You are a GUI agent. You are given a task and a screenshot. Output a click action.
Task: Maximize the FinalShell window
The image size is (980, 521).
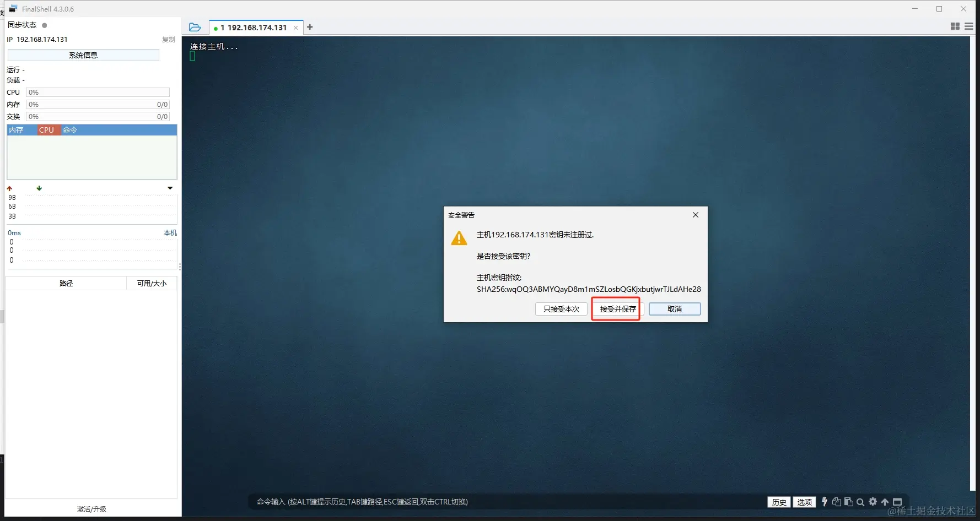click(x=939, y=9)
